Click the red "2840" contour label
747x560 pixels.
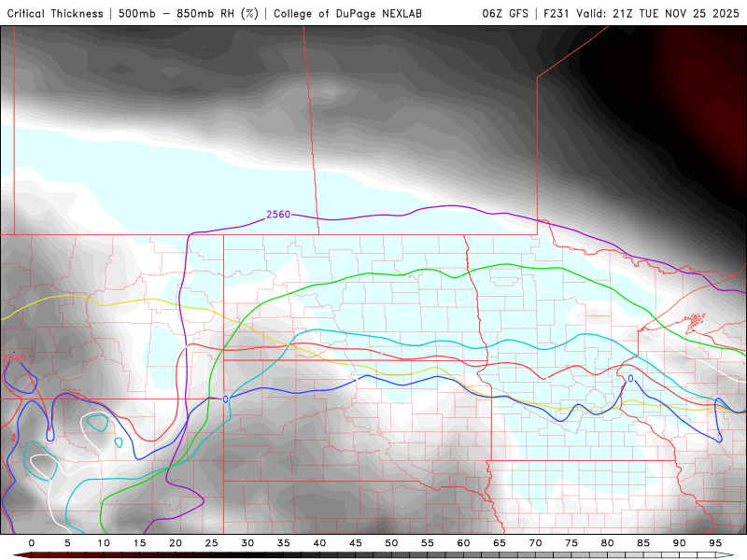tap(14, 357)
